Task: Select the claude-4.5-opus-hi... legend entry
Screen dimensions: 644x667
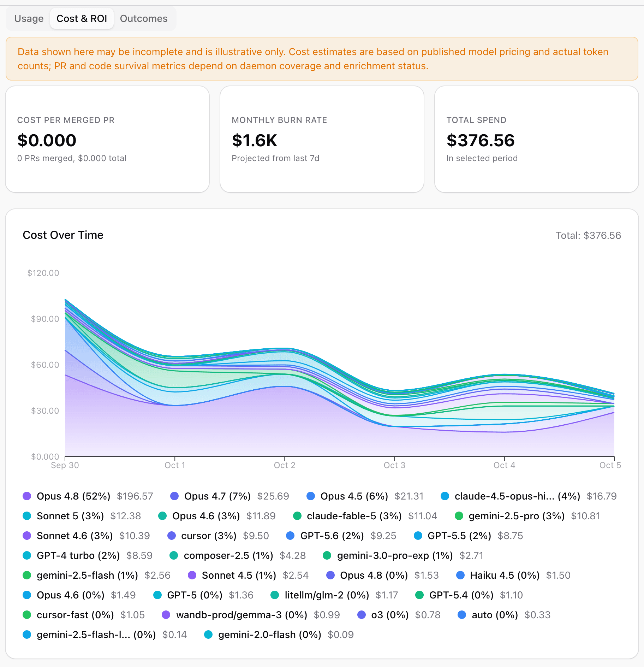Action: 529,496
